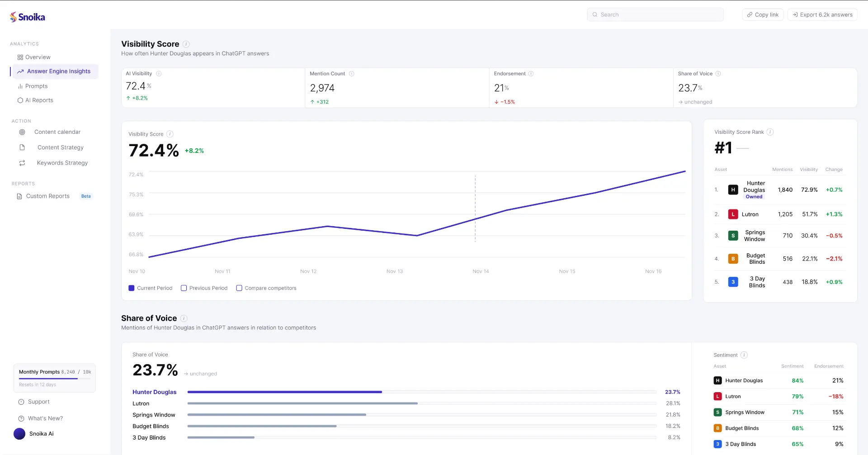This screenshot has height=455, width=868.
Task: Uncheck the Current Period checkbox
Action: [132, 288]
